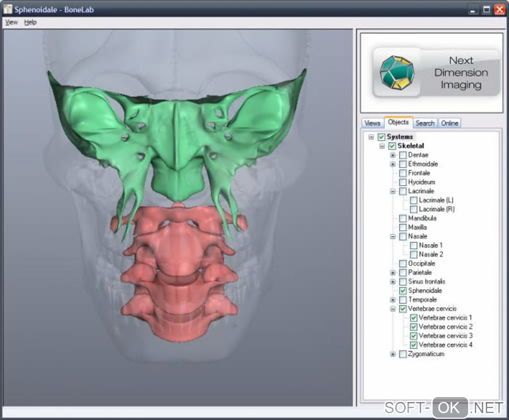This screenshot has width=509, height=420.
Task: Select the Sphenoidale label in the tree
Action: coord(425,290)
